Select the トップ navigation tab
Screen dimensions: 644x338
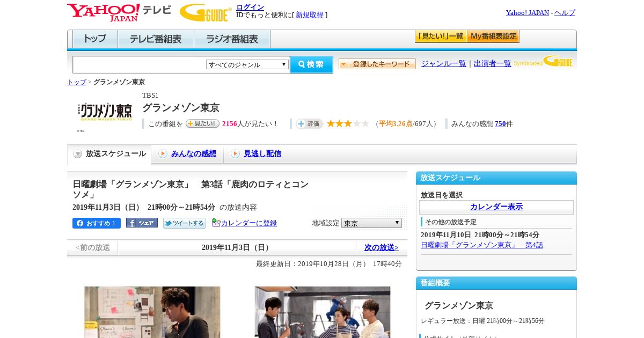[x=95, y=39]
